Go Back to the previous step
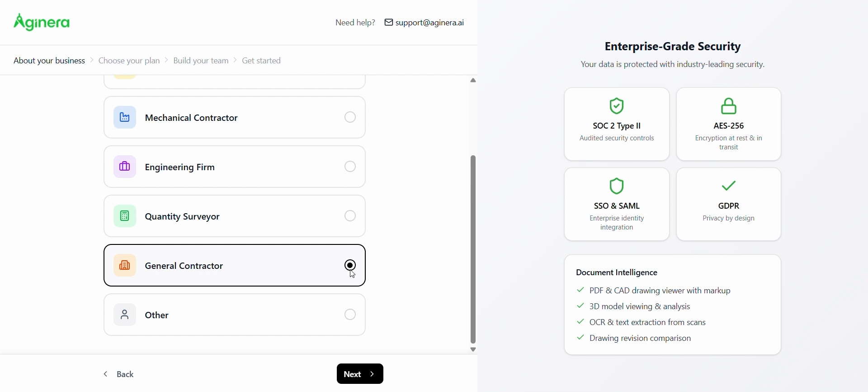This screenshot has height=392, width=868. point(119,374)
